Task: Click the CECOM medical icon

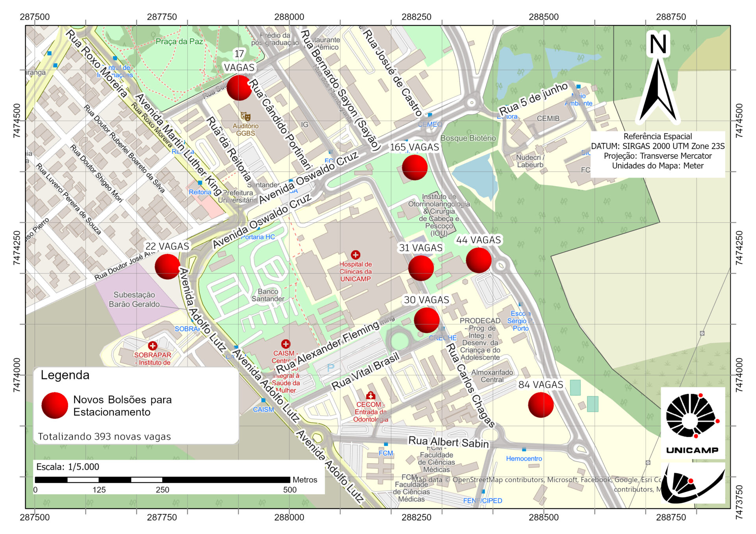Action: [370, 396]
